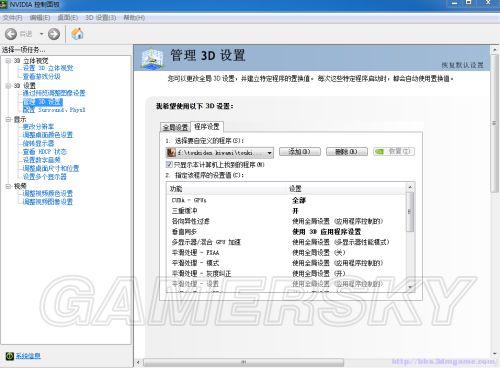Image resolution: width=500 pixels, height=368 pixels.
Task: Click the 三重缓冲 setting row
Action: 287,211
